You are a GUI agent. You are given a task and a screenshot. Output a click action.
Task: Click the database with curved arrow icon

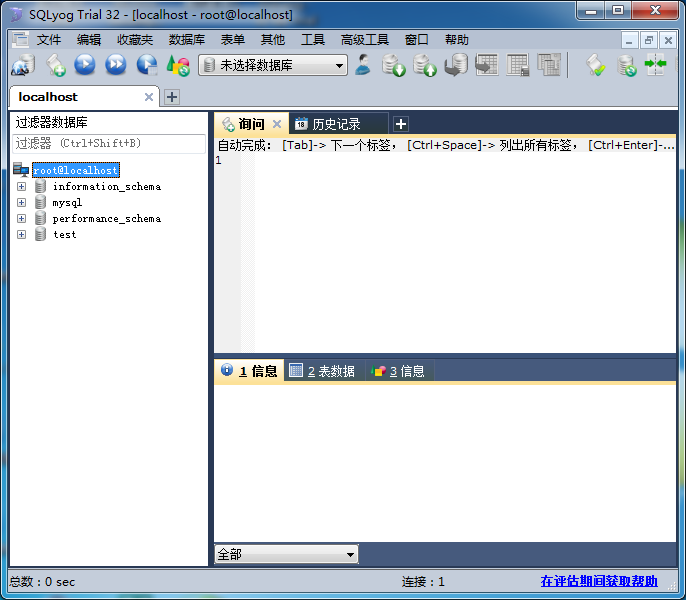pyautogui.click(x=456, y=65)
